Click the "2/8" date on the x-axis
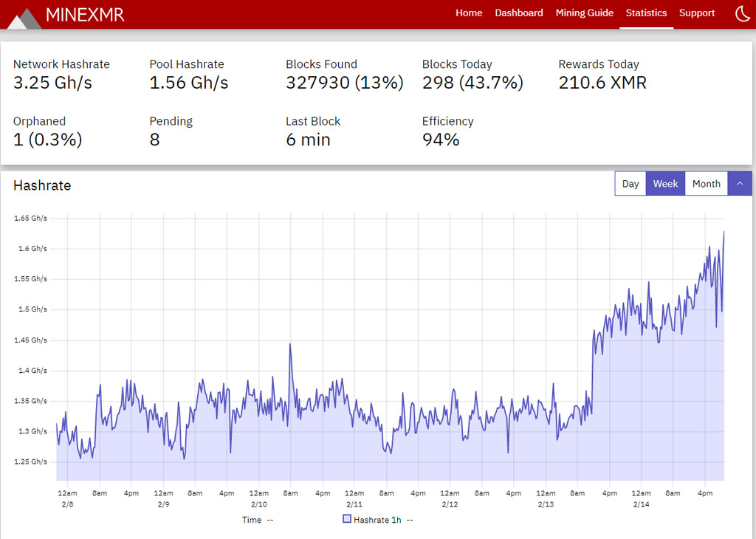The height and width of the screenshot is (539, 756). tap(67, 504)
